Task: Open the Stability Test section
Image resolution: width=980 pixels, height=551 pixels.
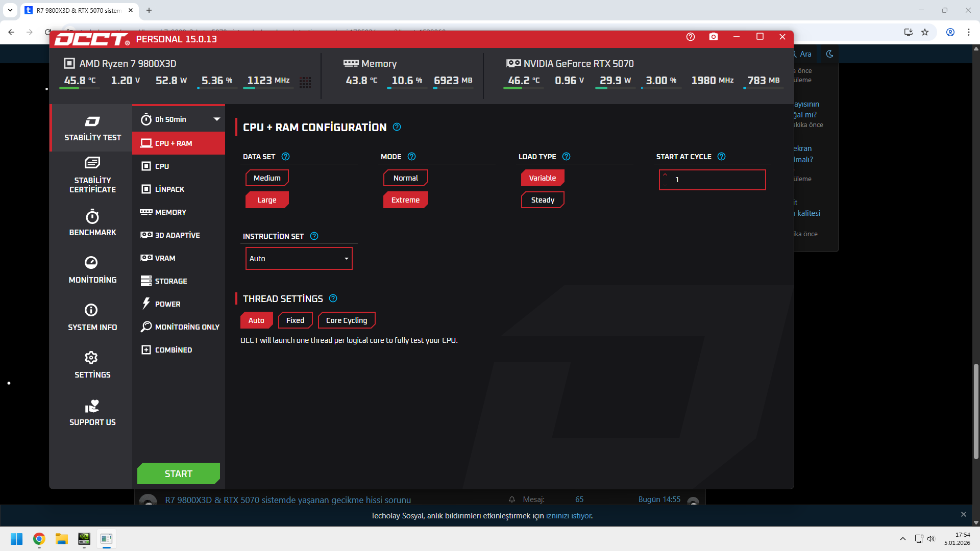Action: pos(92,128)
